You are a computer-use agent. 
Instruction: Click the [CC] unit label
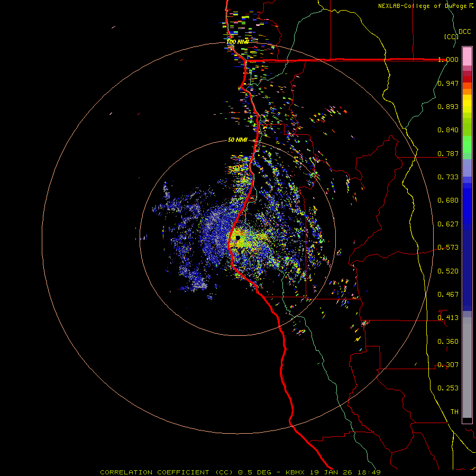(451, 36)
